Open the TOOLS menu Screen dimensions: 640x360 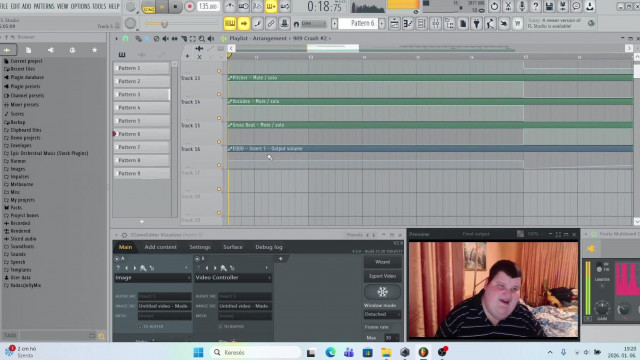click(99, 6)
